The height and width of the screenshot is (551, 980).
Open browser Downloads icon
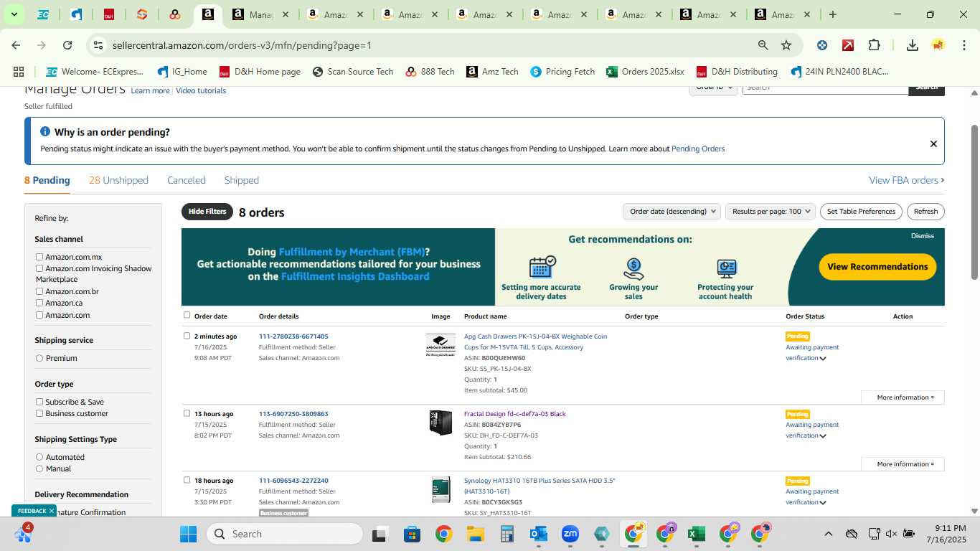pos(913,45)
